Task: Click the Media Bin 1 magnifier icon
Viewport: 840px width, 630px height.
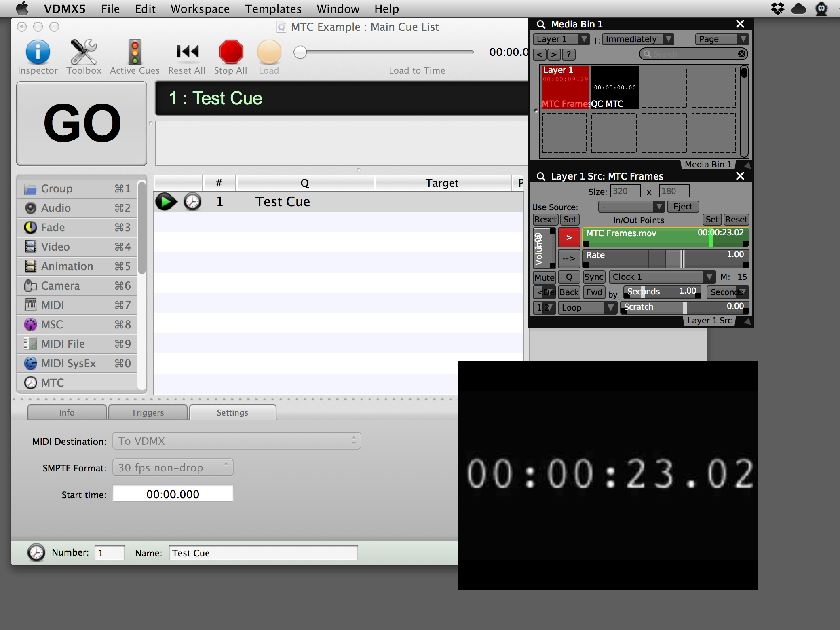Action: [541, 24]
